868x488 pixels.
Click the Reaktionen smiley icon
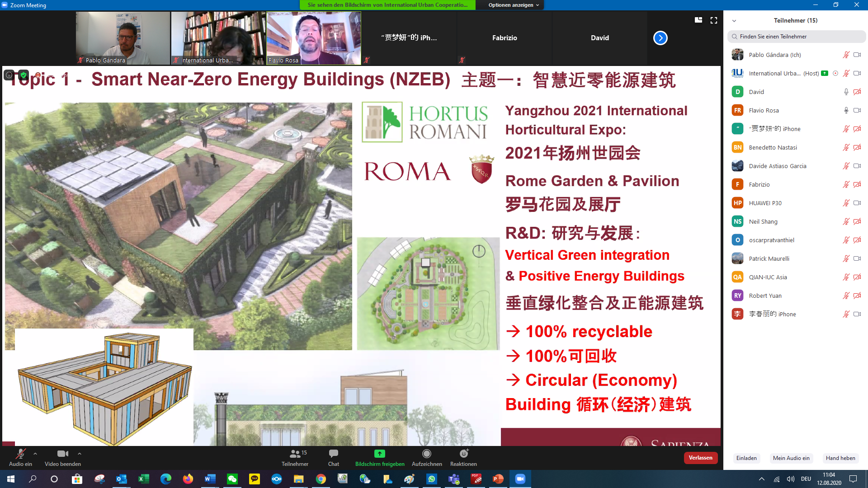tap(464, 454)
